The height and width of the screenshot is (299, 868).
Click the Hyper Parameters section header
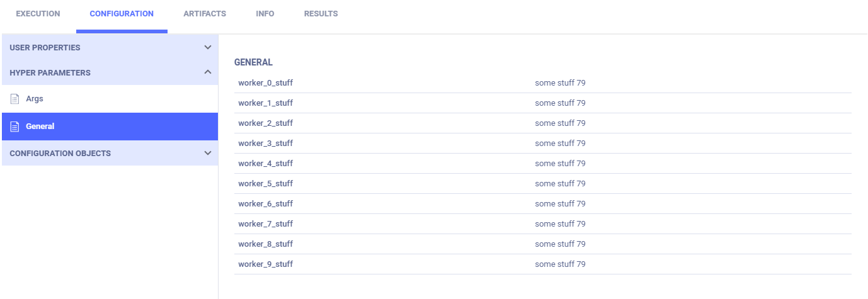pos(50,73)
